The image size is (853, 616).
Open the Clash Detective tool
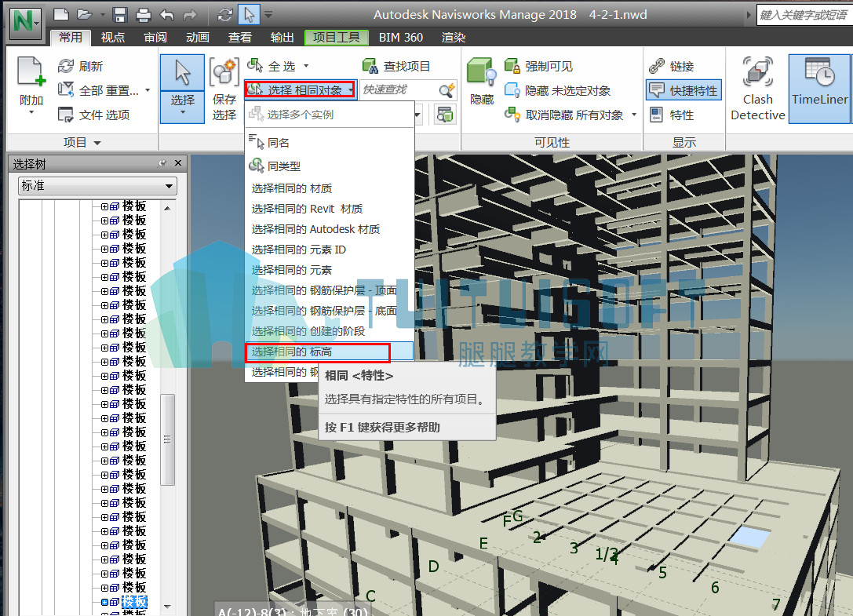click(757, 89)
